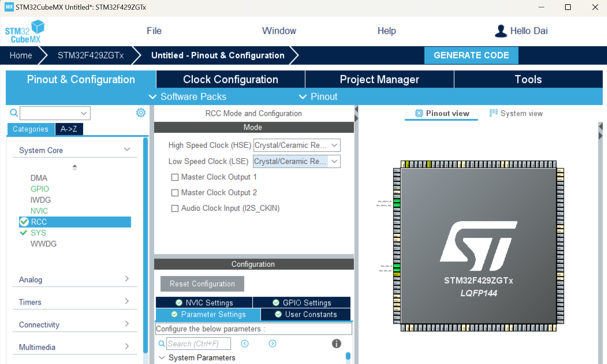Click the parameter settings vertical scrollbar

[x=348, y=356]
